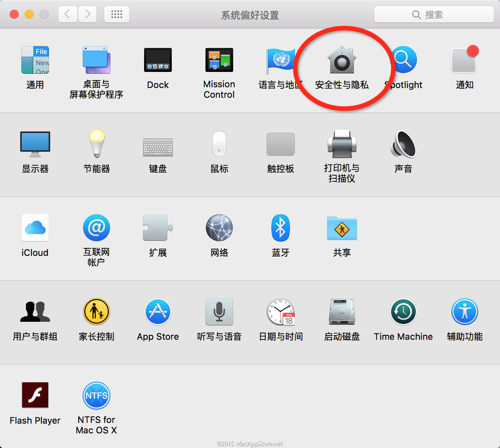The height and width of the screenshot is (448, 500).
Task: Open the Dock preferences
Action: (x=158, y=60)
